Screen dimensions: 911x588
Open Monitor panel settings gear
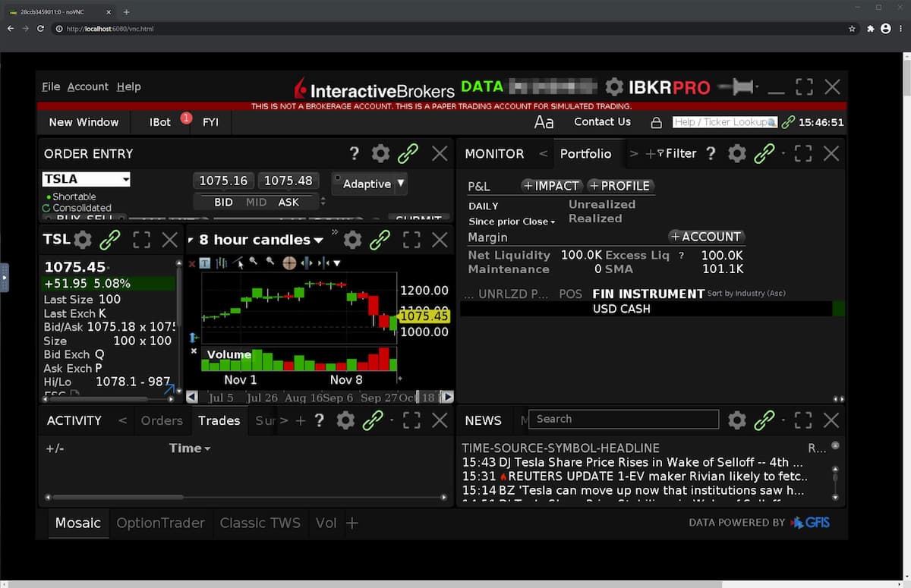[737, 154]
